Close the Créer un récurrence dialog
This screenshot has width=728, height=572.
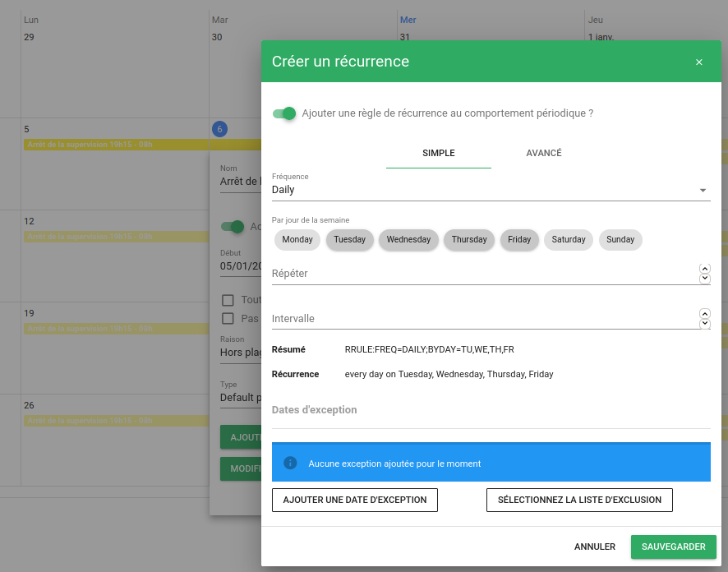click(698, 62)
